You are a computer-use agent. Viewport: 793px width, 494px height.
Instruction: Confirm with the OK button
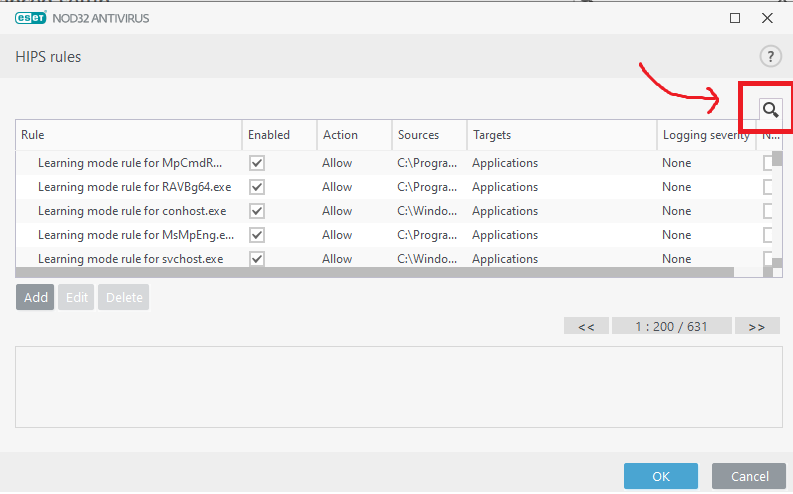pos(661,476)
